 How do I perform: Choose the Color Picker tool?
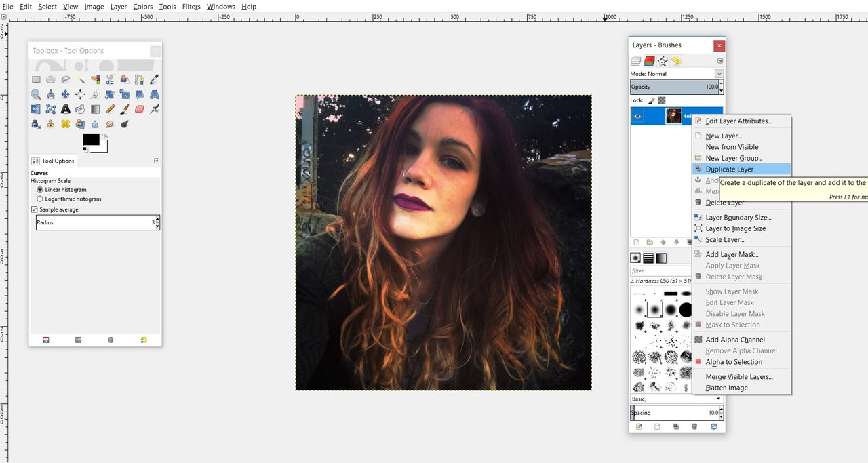pos(154,79)
